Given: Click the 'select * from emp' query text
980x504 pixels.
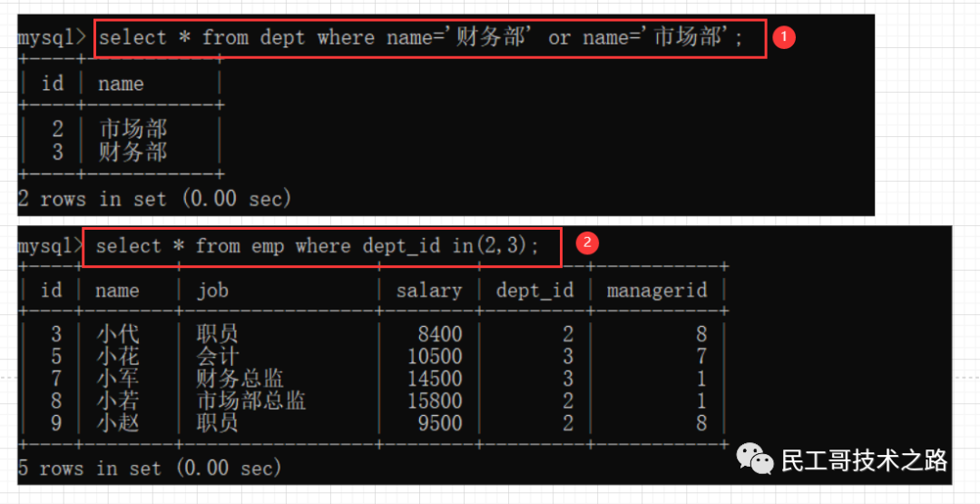Looking at the screenshot, I should click(317, 246).
